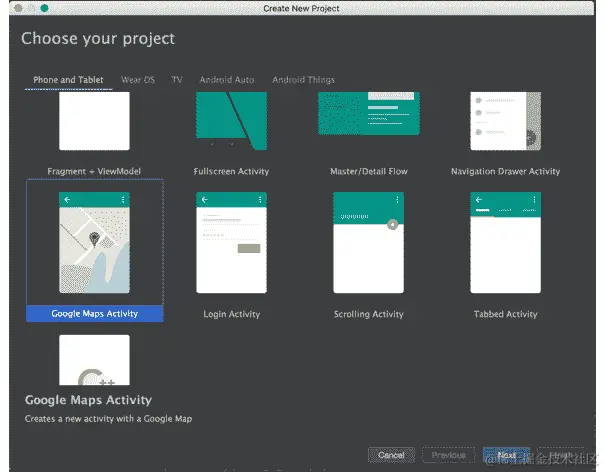
Task: Pick the Scrolling Activity template thumbnail
Action: click(369, 243)
